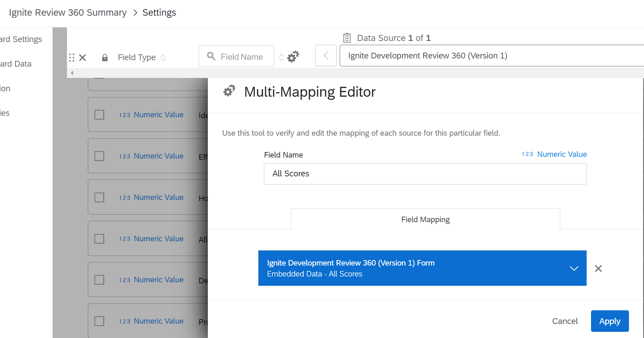This screenshot has height=338, width=644.
Task: Click the X icon beside the drag handle
Action: (x=82, y=57)
